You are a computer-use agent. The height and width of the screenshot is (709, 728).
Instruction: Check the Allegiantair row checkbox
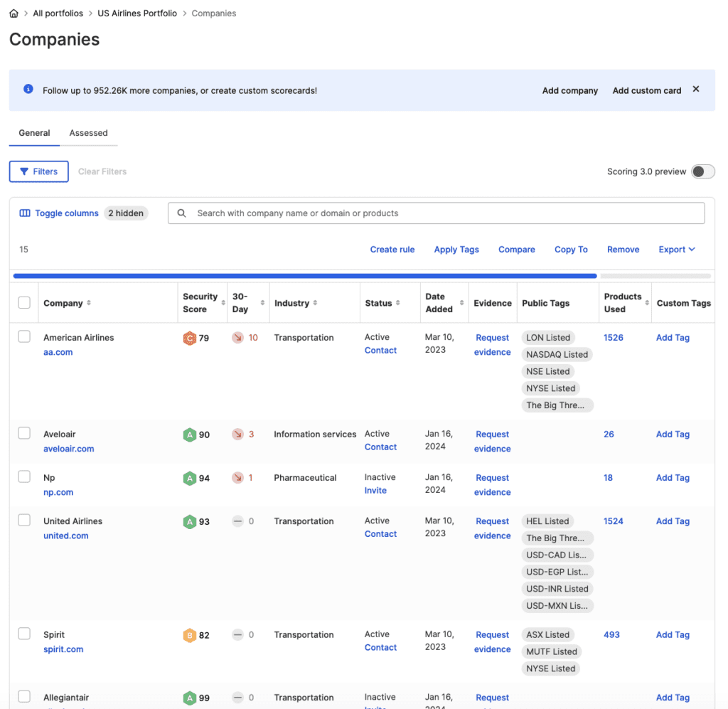[24, 696]
